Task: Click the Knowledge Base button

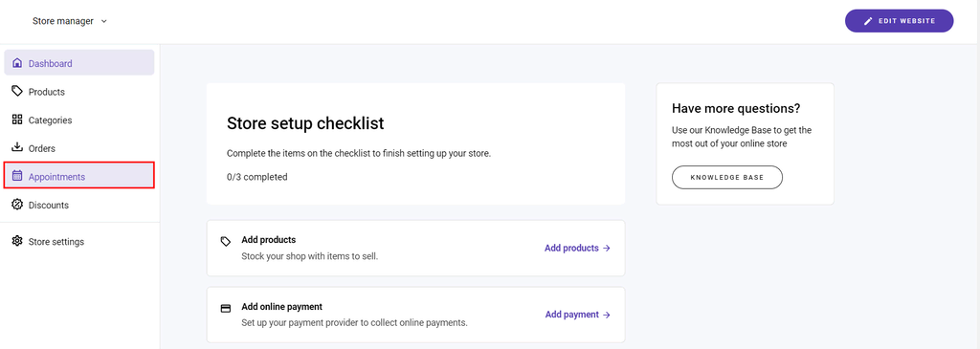Action: click(727, 177)
